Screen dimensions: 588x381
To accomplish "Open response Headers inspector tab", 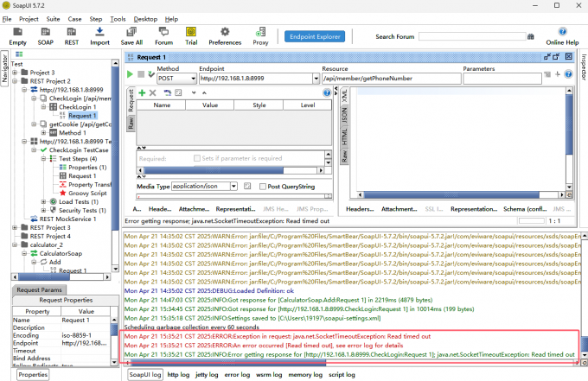I will click(x=360, y=209).
